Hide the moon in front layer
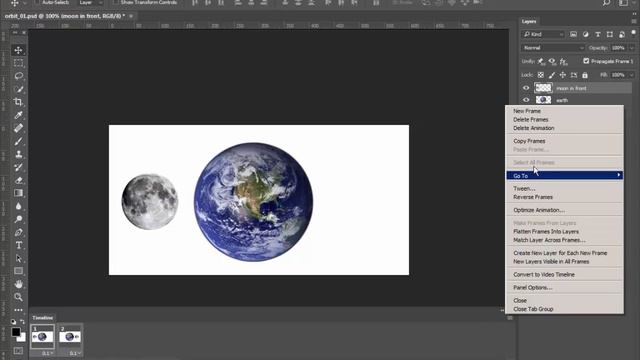This screenshot has height=360, width=640. pyautogui.click(x=526, y=88)
